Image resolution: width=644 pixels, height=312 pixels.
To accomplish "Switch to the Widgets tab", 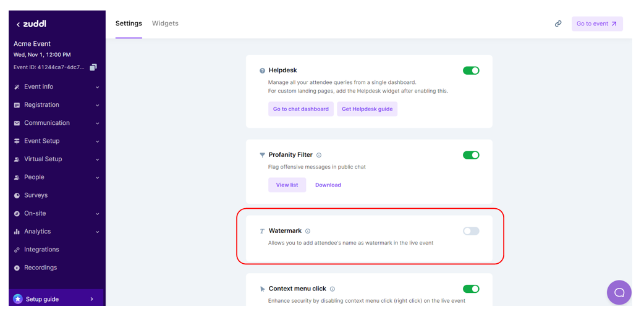I will tap(165, 23).
